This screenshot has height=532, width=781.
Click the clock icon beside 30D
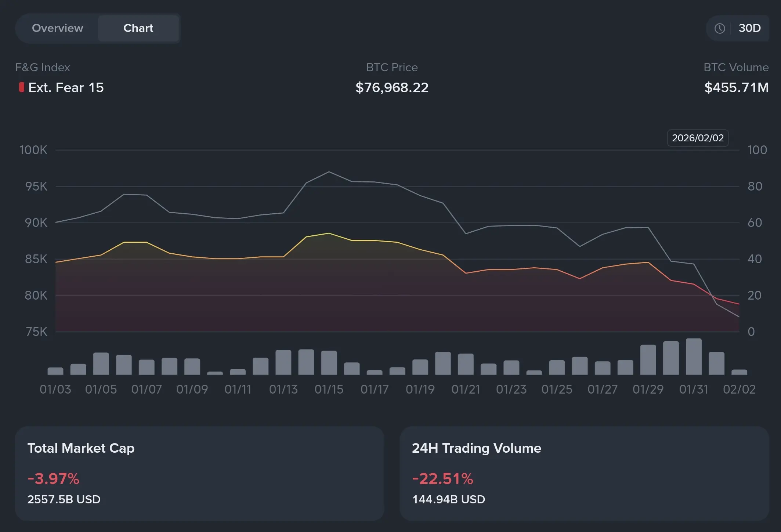pos(720,28)
